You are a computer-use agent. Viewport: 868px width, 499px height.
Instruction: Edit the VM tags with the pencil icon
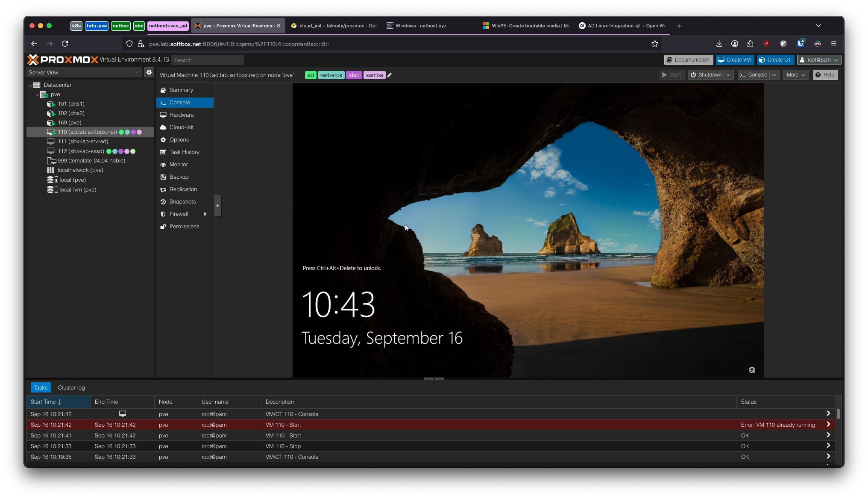[389, 75]
